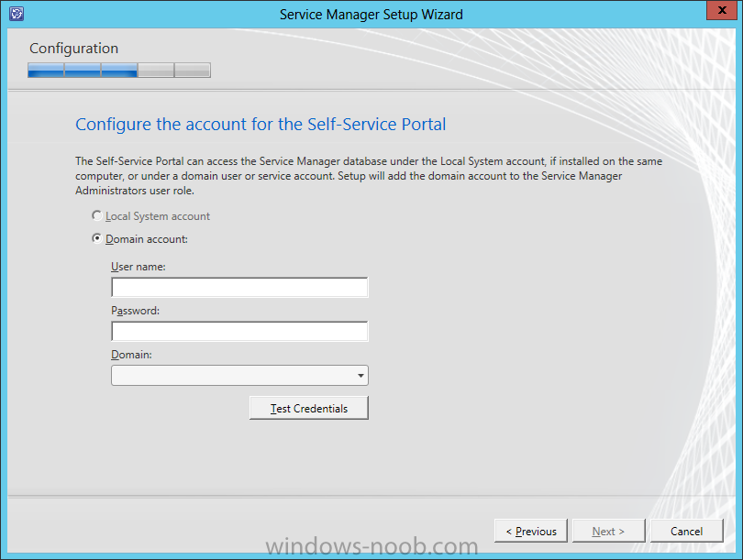
Task: Click the 'Domain:' label
Action: click(131, 355)
